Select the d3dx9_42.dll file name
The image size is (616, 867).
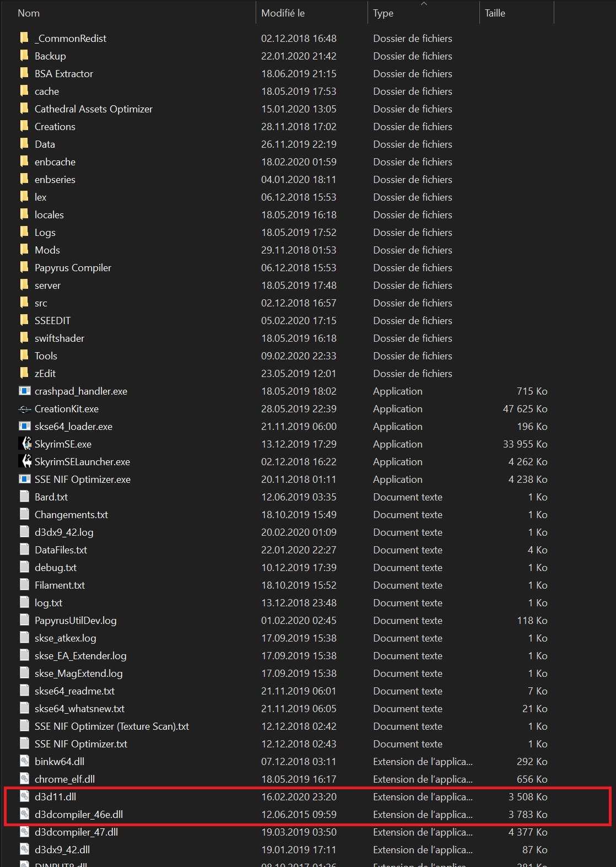[x=62, y=849]
